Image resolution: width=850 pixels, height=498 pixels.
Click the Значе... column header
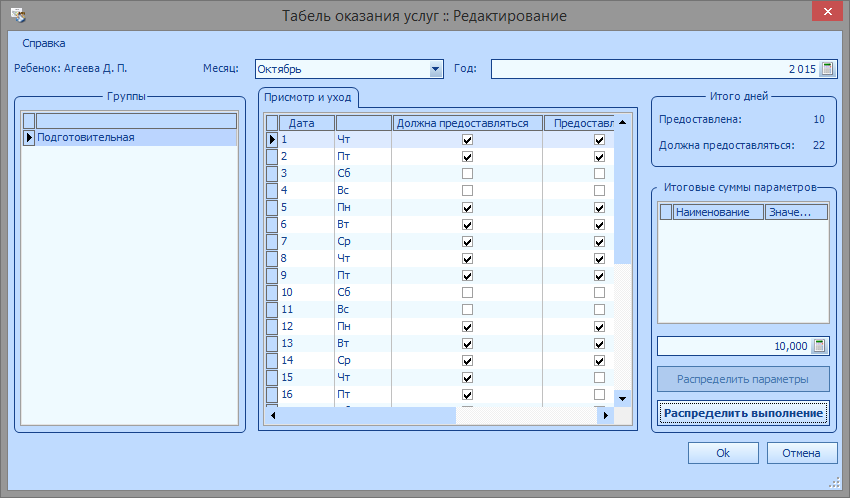(x=796, y=212)
